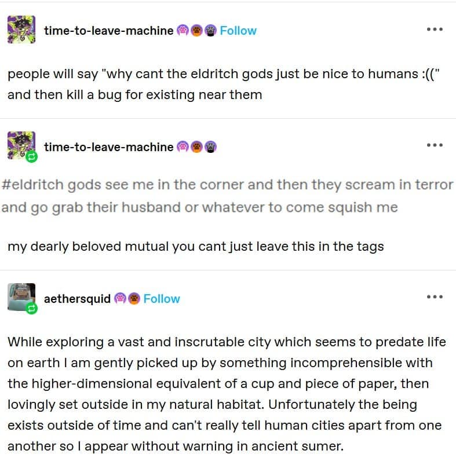Open aethersquid username link
Image resolution: width=456 pixels, height=476 pixels.
click(x=77, y=299)
